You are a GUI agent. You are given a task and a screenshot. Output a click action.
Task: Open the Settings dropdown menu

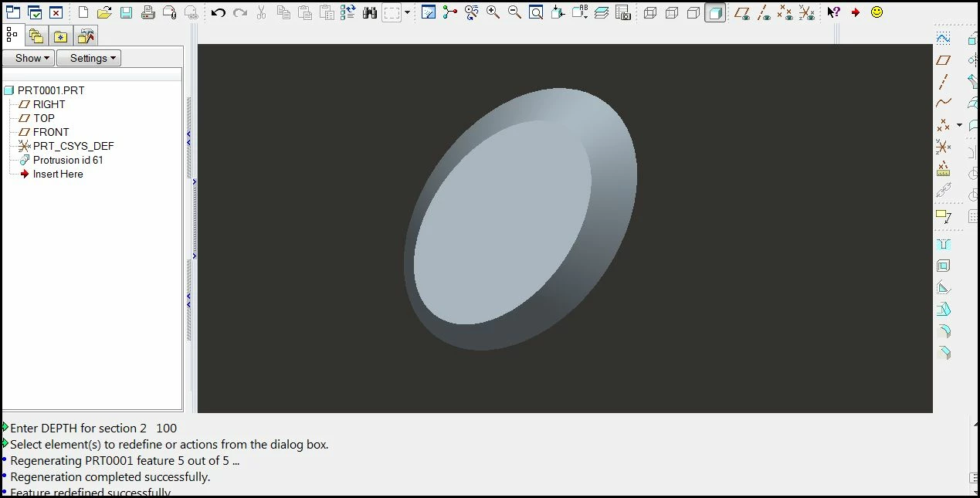[x=89, y=58]
